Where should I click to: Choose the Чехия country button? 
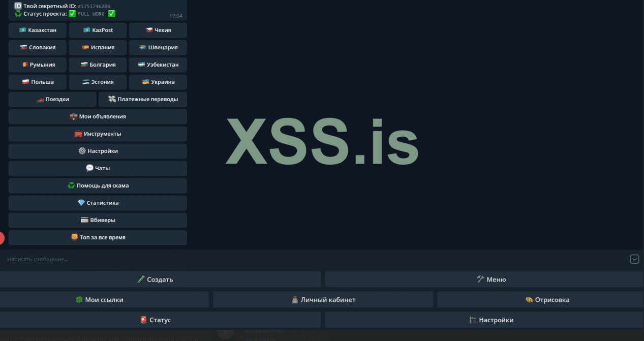158,30
